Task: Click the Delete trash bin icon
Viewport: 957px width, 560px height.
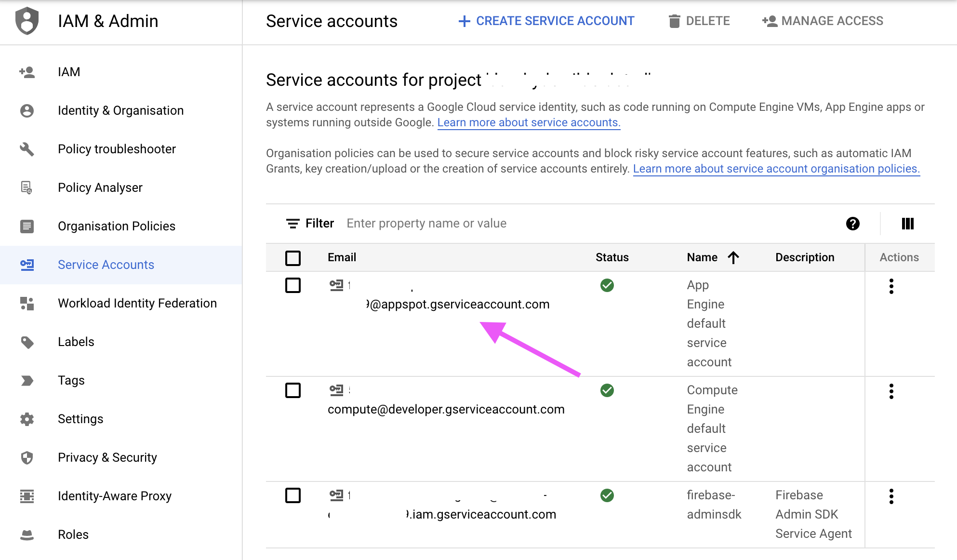Action: (674, 21)
